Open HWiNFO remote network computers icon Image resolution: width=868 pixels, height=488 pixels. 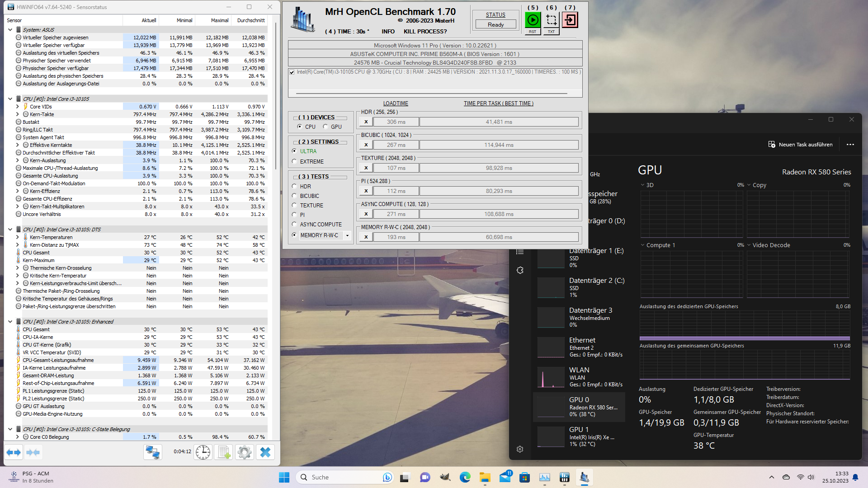coord(152,452)
